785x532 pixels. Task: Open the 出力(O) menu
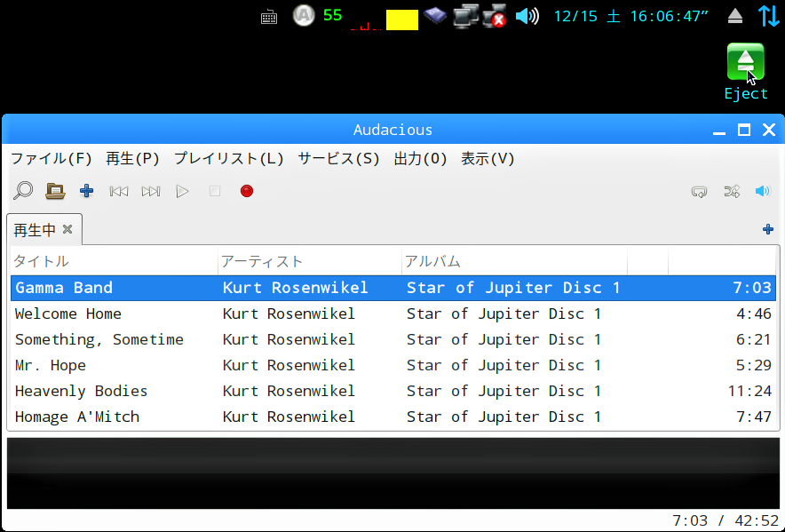[x=421, y=159]
